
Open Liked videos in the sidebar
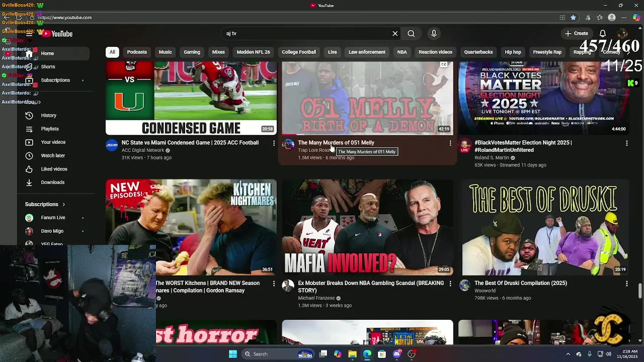pyautogui.click(x=54, y=169)
